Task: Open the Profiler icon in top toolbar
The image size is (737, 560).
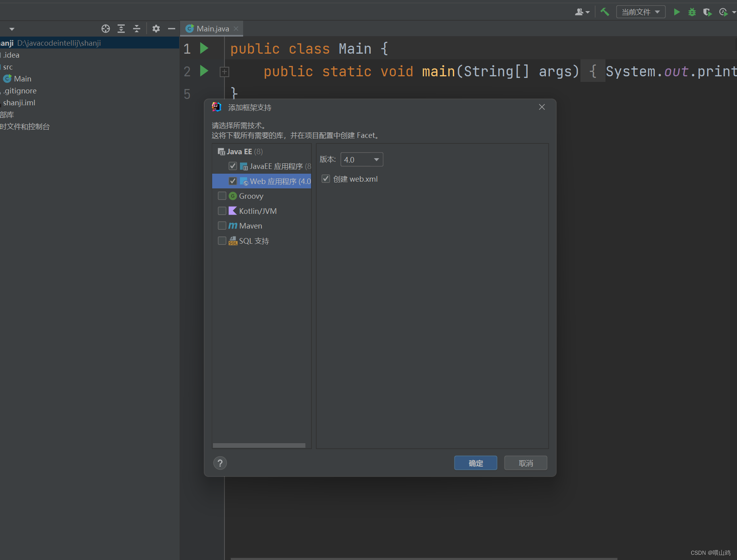Action: pos(723,12)
